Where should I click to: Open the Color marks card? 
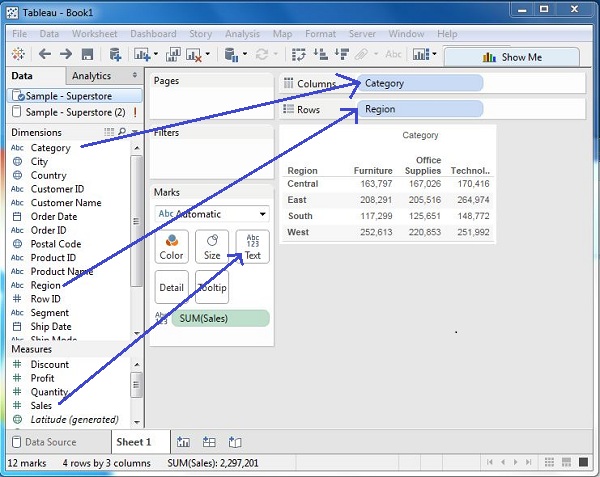171,246
